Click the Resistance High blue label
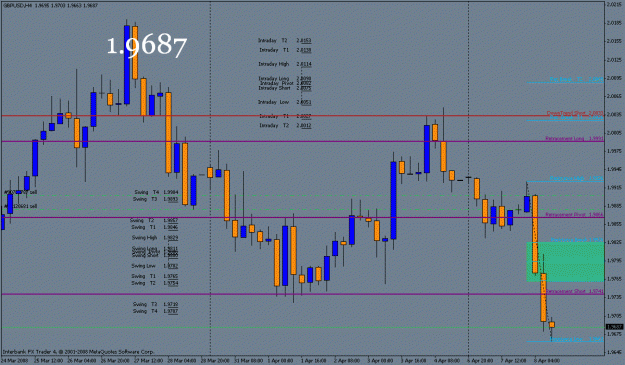Viewport: 625px width, 365px height. click(x=576, y=179)
